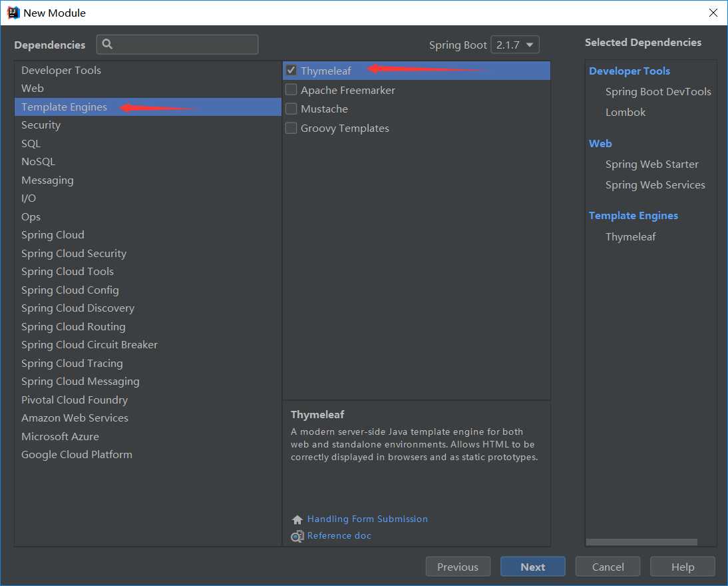Click the Previous button
The height and width of the screenshot is (586, 728).
(x=458, y=567)
